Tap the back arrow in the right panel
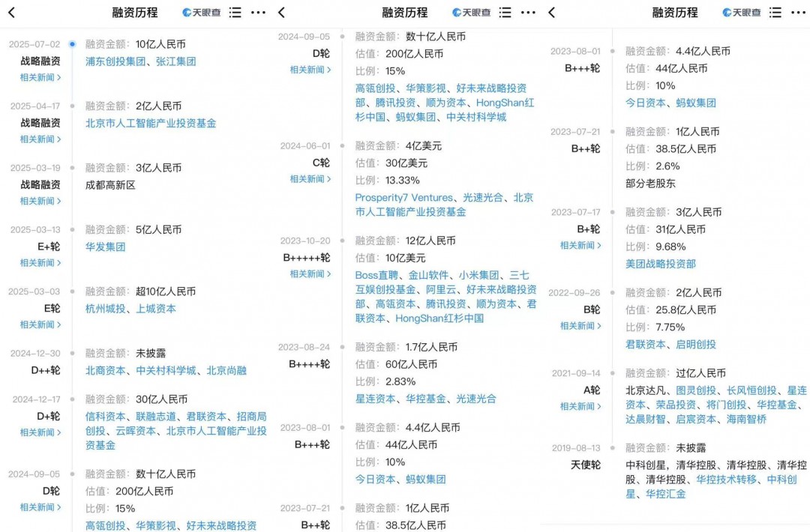 [x=552, y=13]
